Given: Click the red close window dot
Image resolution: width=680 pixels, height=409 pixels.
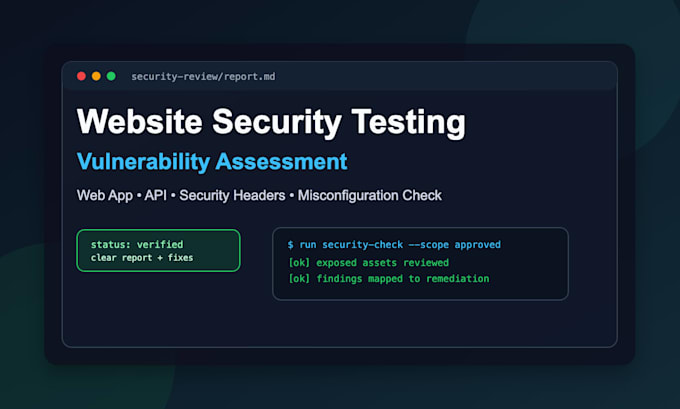Looking at the screenshot, I should pos(81,76).
